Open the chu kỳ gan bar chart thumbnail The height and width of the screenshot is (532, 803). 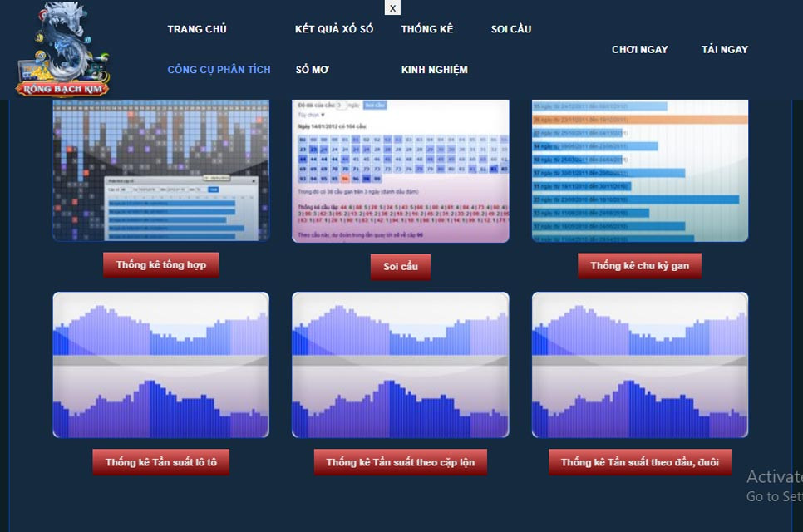639,170
